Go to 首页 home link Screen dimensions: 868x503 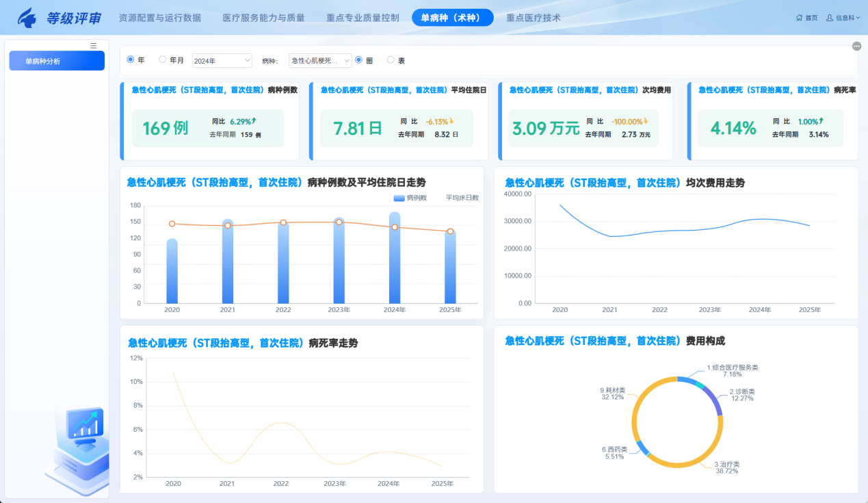click(x=811, y=18)
